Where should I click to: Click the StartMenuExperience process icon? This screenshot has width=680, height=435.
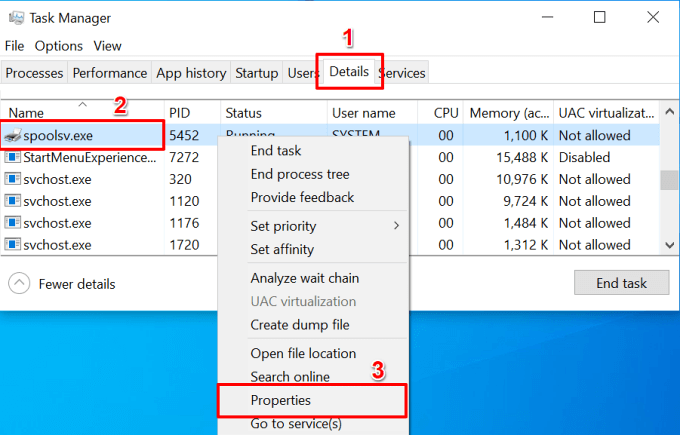click(x=13, y=157)
